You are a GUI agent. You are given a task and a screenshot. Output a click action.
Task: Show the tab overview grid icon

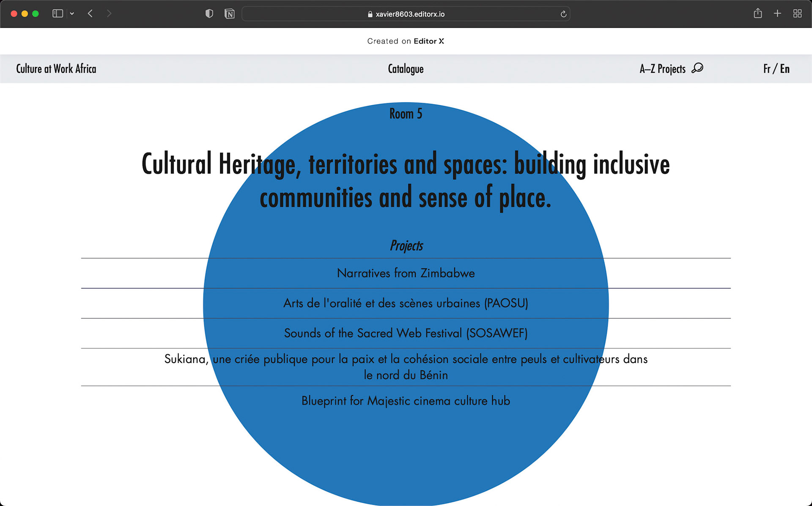(x=797, y=14)
